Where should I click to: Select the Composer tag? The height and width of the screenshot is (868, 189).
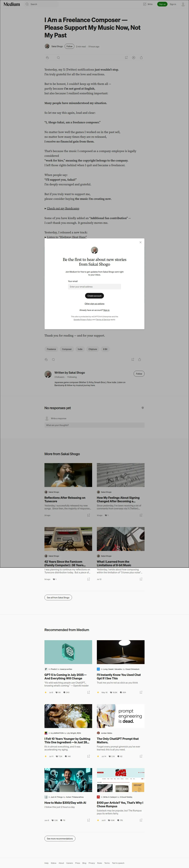click(67, 349)
